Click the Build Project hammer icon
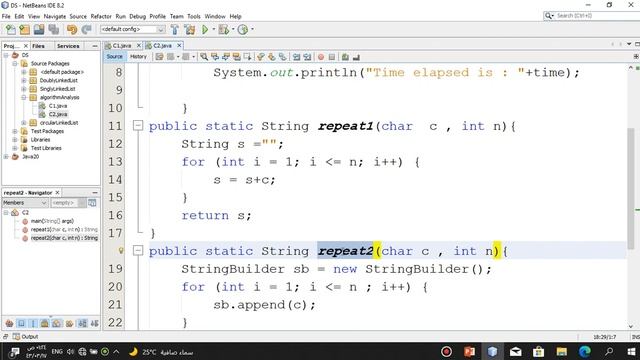 pos(175,29)
